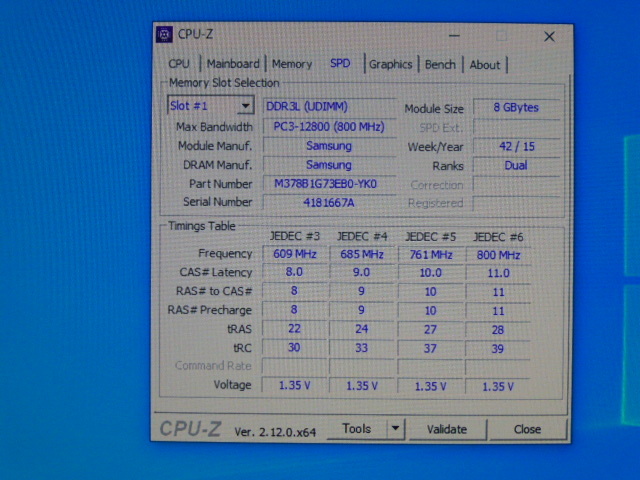Viewport: 640px width, 480px height.
Task: Click the tRC value 30
Action: point(294,347)
